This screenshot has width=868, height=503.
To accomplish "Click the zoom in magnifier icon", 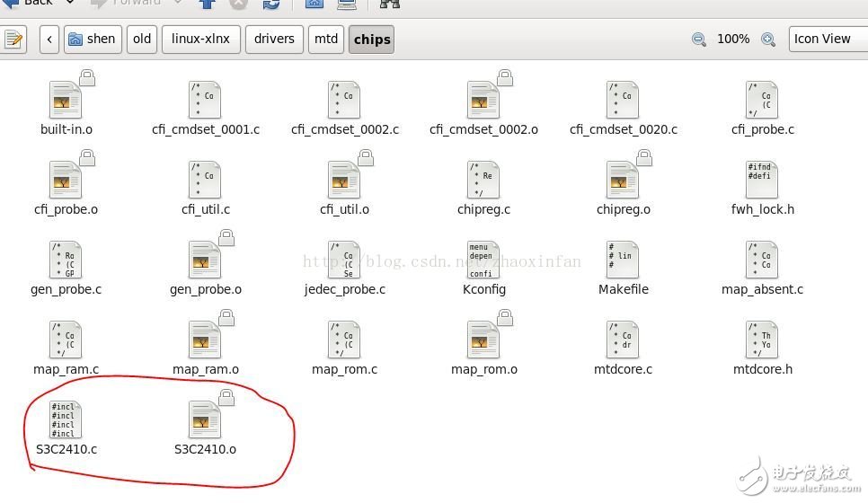I will point(768,40).
